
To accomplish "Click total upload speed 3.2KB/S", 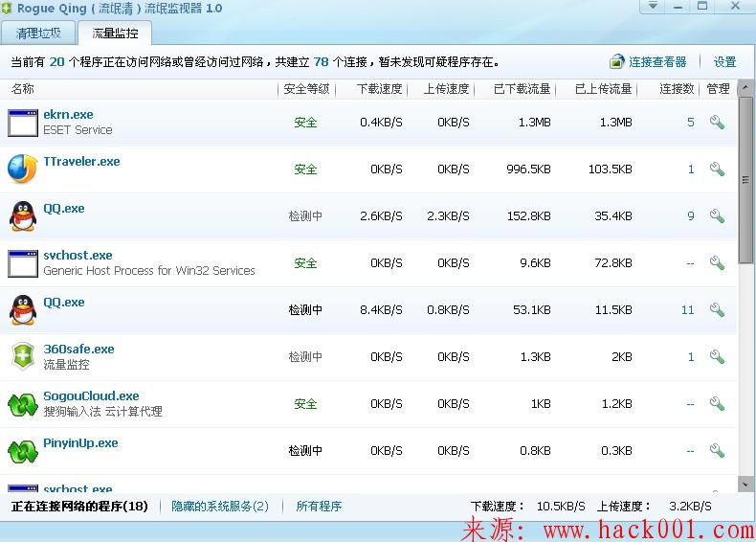I will tap(690, 507).
